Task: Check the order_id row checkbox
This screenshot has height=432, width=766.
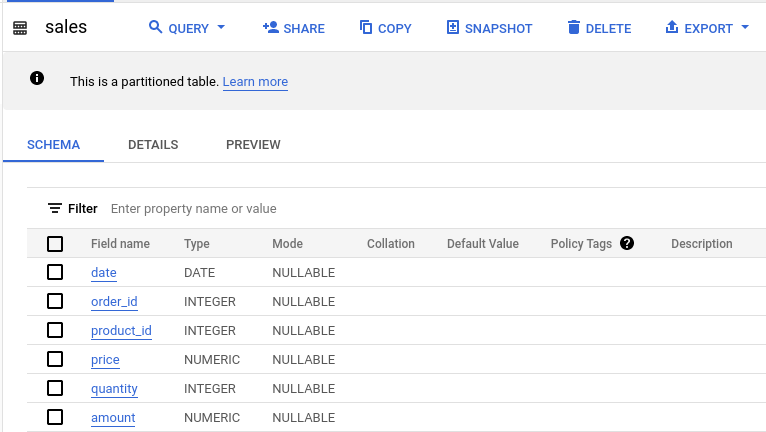Action: [55, 301]
